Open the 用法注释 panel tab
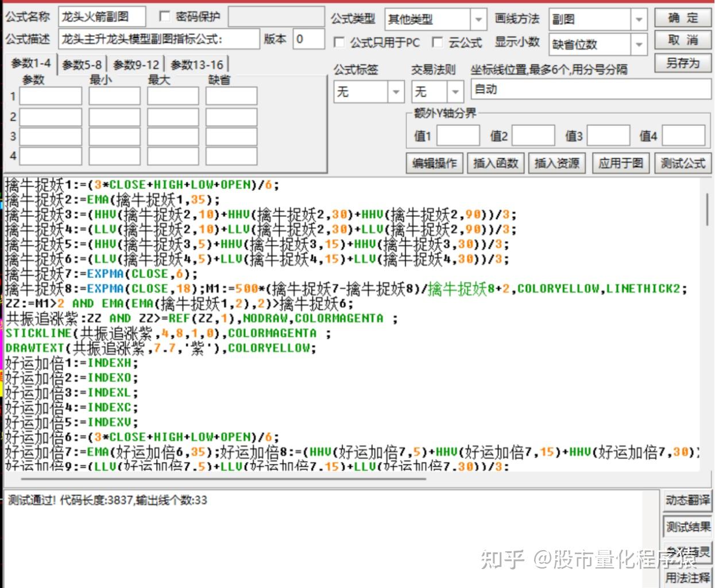Image resolution: width=715 pixels, height=588 pixels. [x=687, y=577]
